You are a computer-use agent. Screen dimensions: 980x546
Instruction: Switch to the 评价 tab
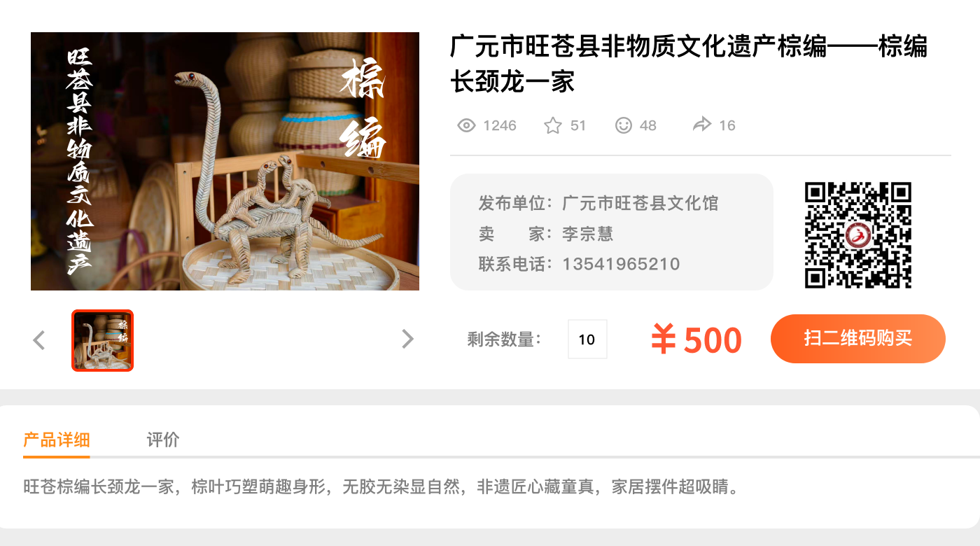pyautogui.click(x=163, y=440)
